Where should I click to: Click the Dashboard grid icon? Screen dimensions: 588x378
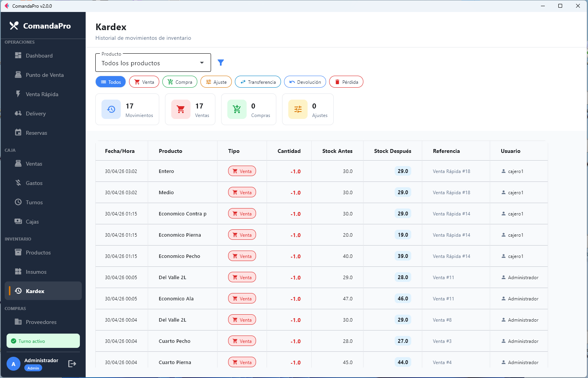pos(18,55)
